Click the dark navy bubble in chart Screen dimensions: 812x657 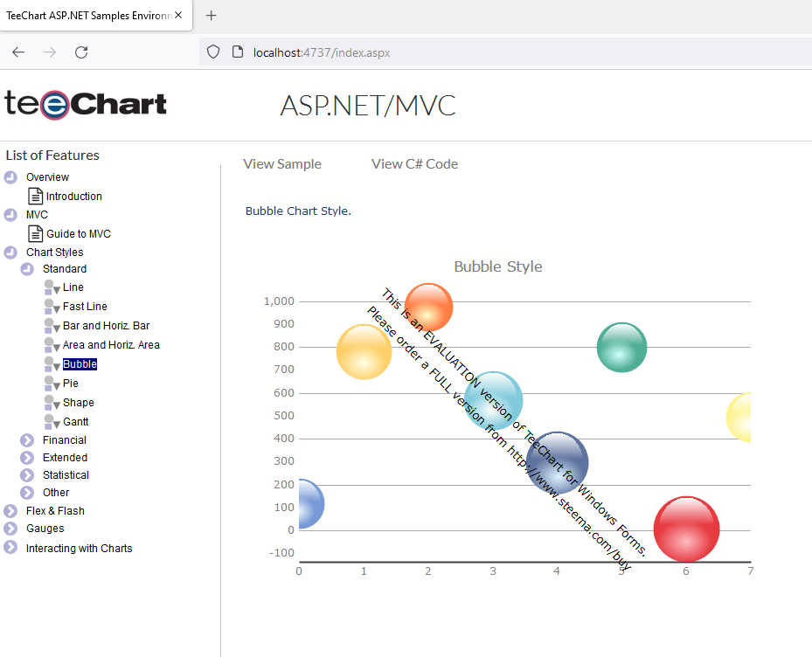[x=558, y=462]
